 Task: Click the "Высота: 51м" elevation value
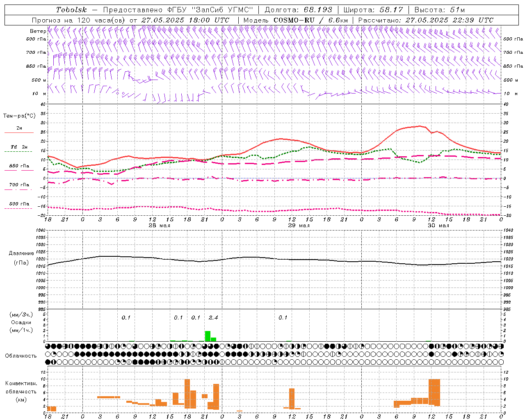coord(440,10)
